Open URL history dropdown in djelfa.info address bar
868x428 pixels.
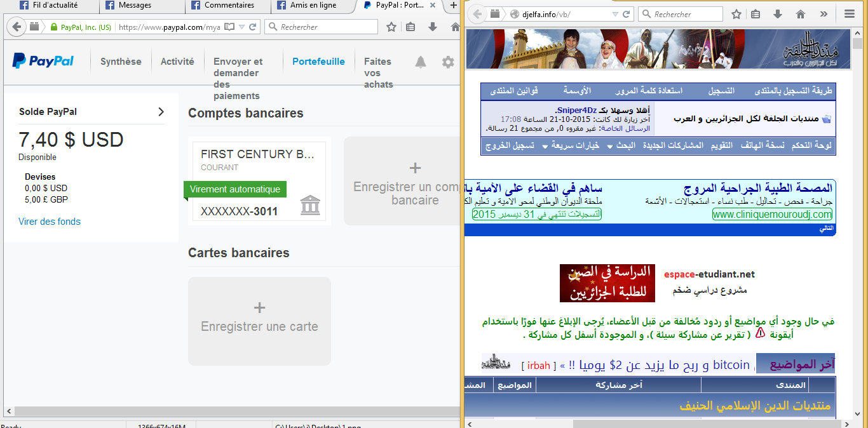[x=615, y=14]
